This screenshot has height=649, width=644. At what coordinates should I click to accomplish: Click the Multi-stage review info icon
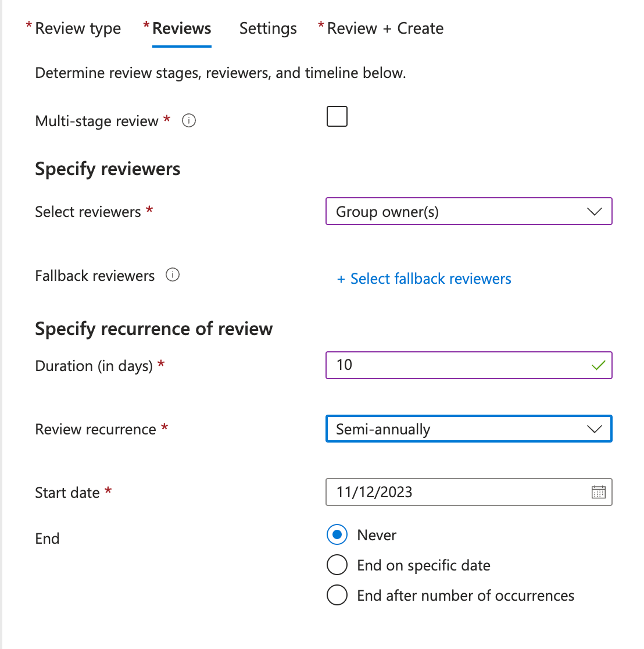click(189, 121)
